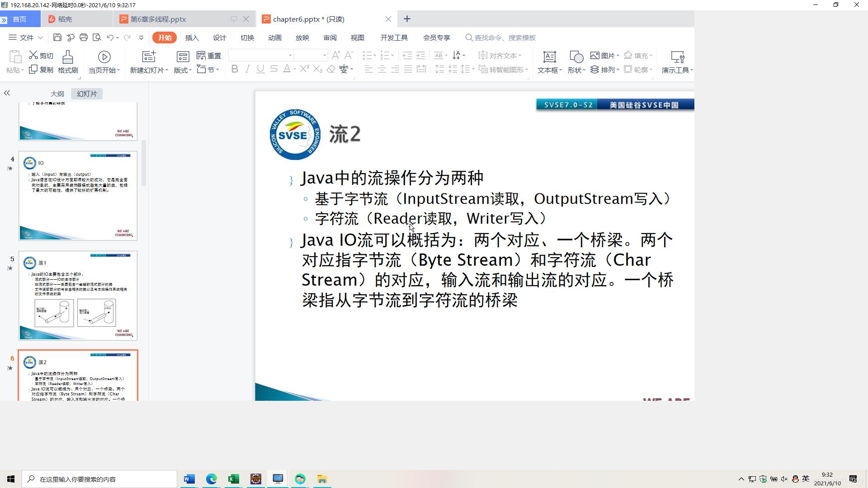The width and height of the screenshot is (868, 488).
Task: Switch to Transitions (切换) ribbon tab
Action: tap(247, 38)
